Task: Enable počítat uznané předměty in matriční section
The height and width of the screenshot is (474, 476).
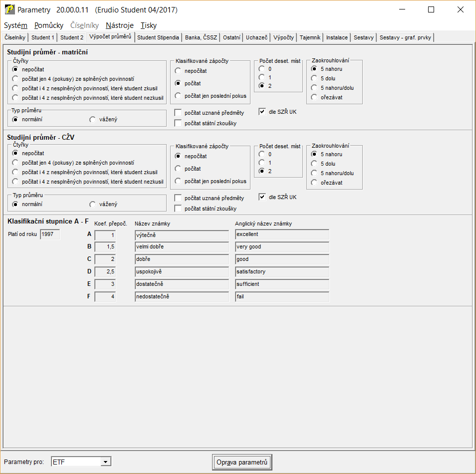Action: [x=178, y=114]
